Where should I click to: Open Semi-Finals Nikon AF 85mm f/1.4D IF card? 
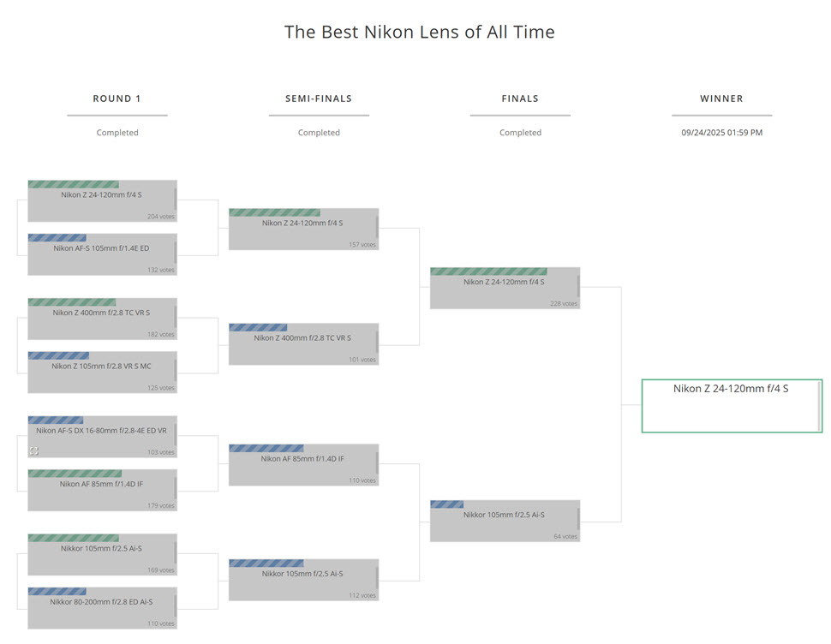pyautogui.click(x=303, y=465)
